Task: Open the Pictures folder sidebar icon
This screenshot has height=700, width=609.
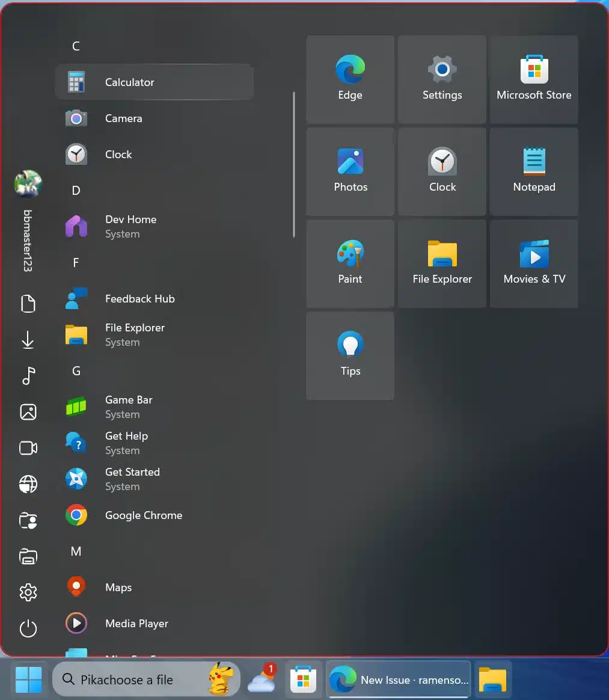Action: (x=28, y=412)
